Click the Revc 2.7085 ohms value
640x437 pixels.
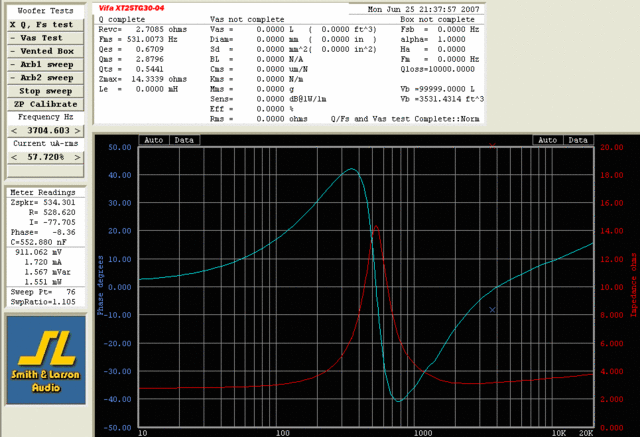pos(143,29)
